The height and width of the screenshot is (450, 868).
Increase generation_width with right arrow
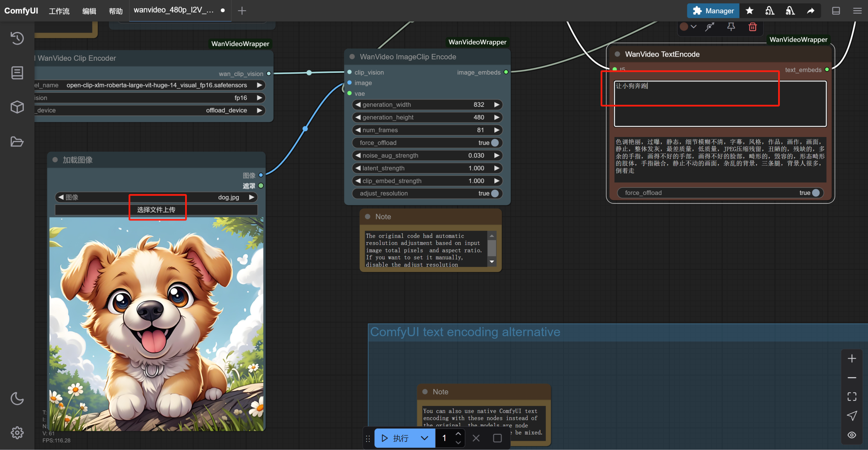coord(497,104)
